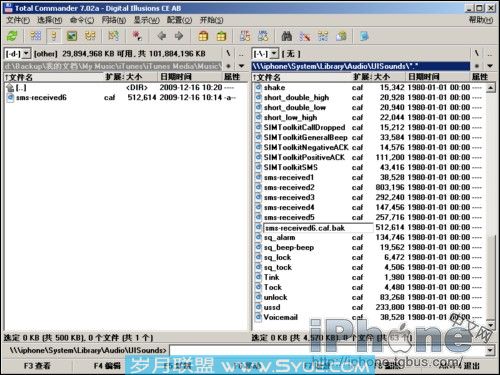
Task: Go back using the left arrow icon
Action: [162, 36]
